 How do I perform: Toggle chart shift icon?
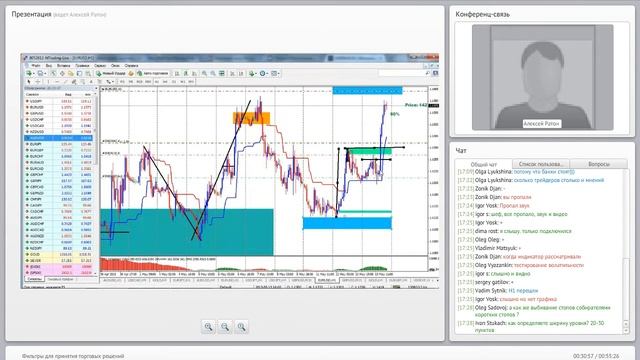[x=241, y=73]
